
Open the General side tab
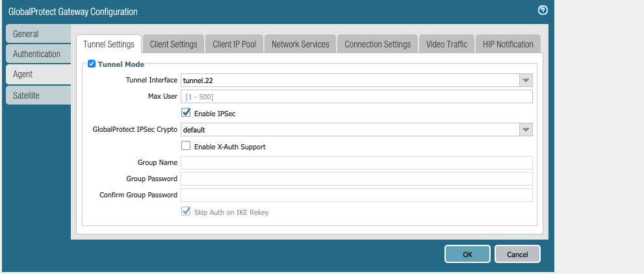[38, 34]
